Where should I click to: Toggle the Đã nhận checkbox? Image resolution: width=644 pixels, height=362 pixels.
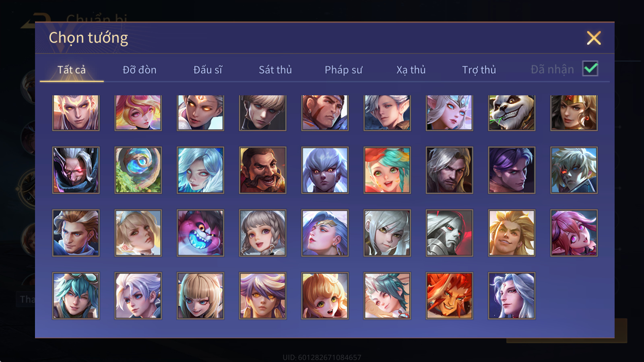pyautogui.click(x=590, y=68)
